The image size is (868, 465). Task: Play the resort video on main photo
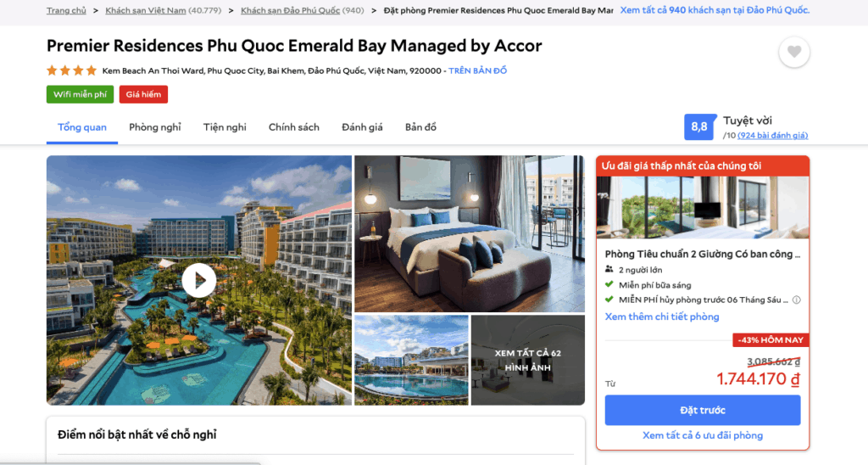coord(198,280)
